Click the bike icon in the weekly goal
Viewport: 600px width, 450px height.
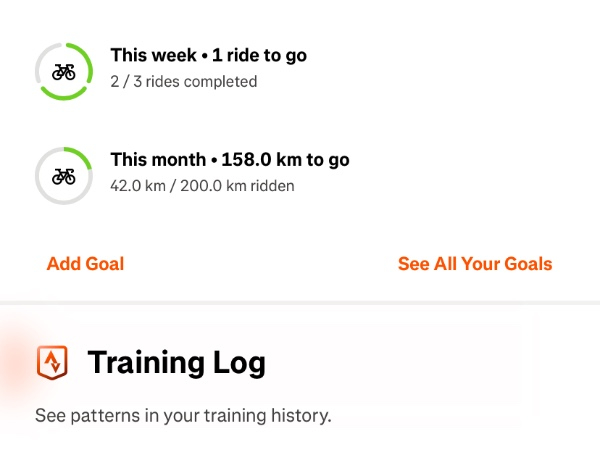click(64, 72)
